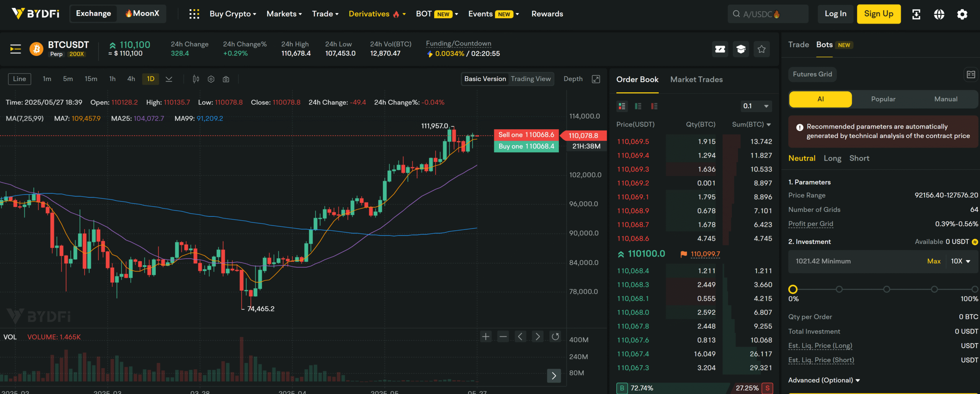This screenshot has height=394, width=980.
Task: Open Trade dropdown menu
Action: point(325,14)
